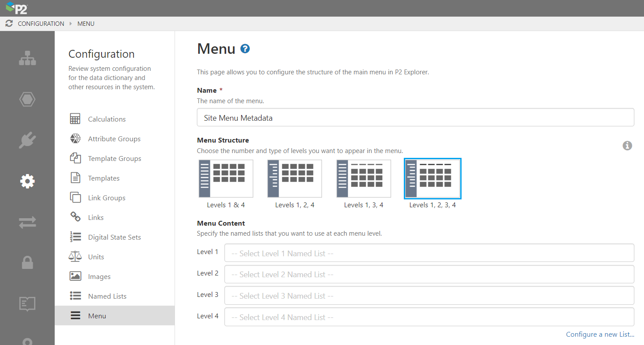The width and height of the screenshot is (644, 345).
Task: Choose the Levels 1 & 4 structure
Action: coord(226,179)
